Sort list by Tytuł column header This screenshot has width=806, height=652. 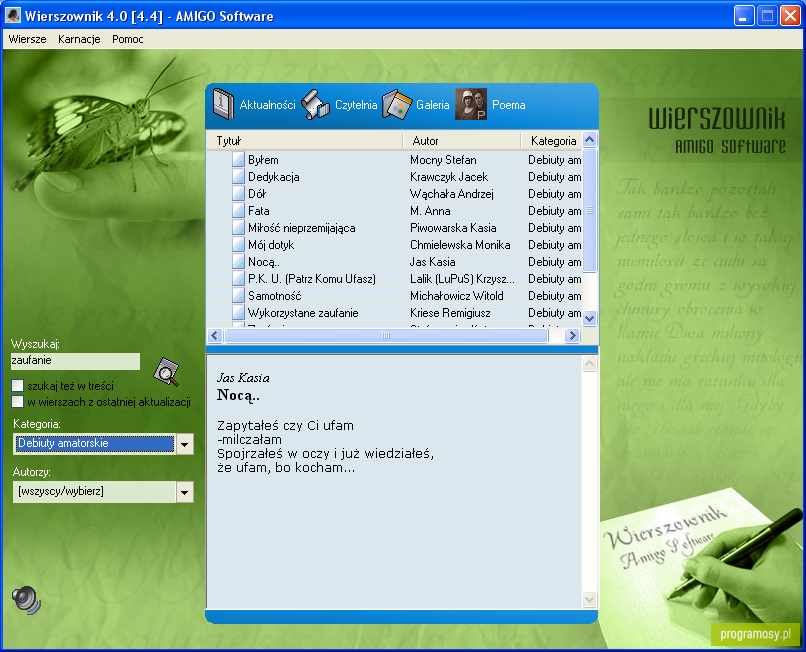tap(305, 140)
